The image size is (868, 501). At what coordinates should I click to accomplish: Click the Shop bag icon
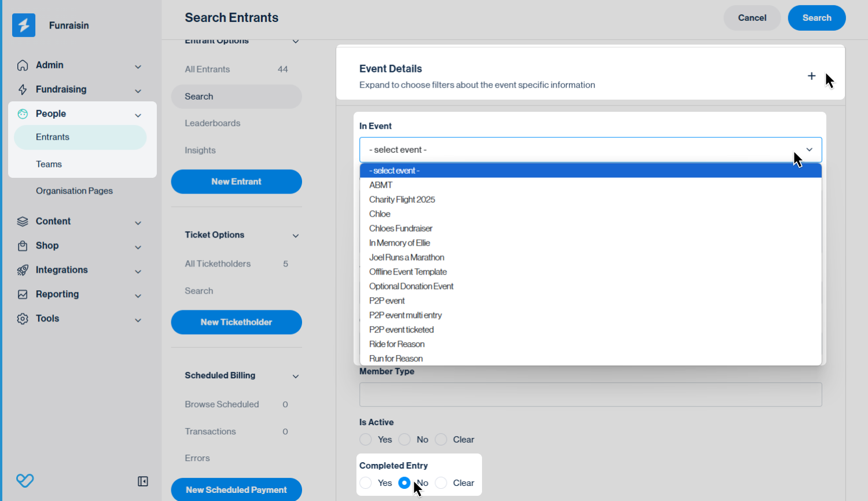point(23,246)
